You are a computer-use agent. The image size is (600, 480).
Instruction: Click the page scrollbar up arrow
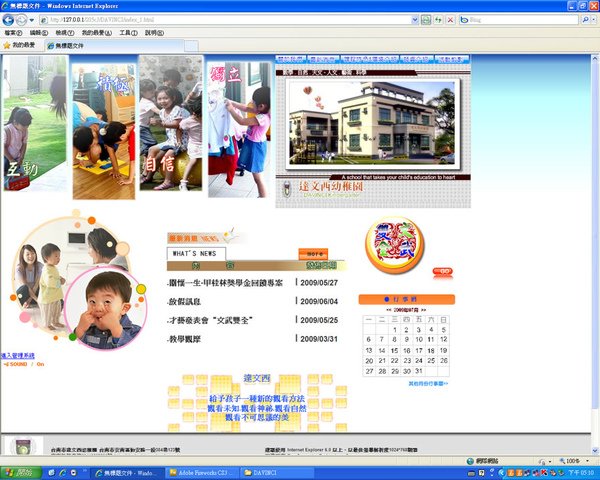595,58
